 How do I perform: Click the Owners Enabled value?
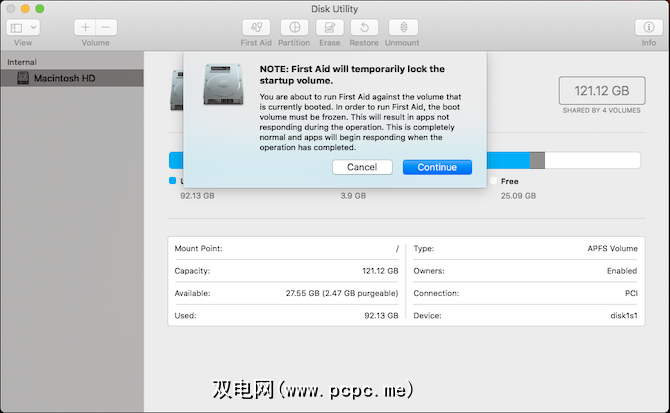click(622, 271)
